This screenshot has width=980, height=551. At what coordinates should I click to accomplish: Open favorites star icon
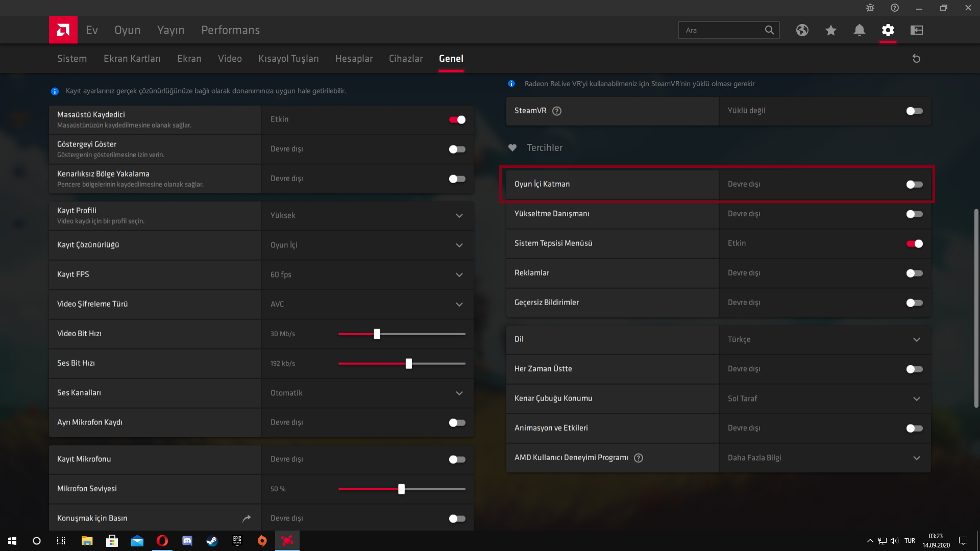point(830,30)
